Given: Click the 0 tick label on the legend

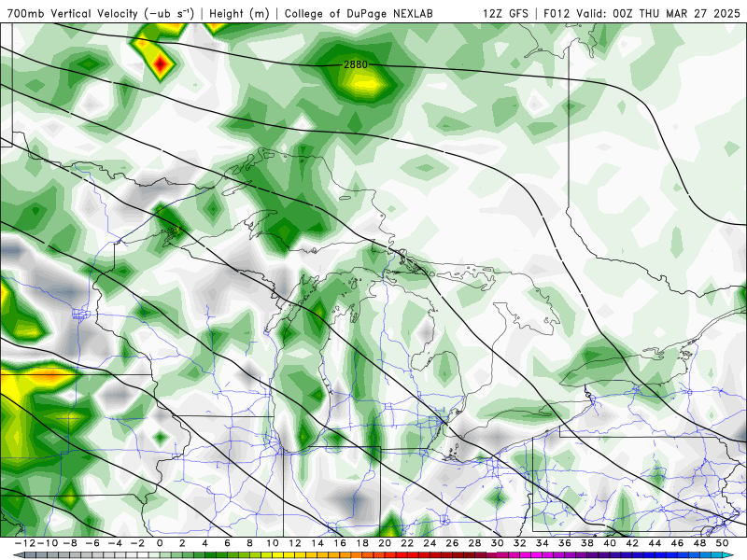Looking at the screenshot, I should coord(160,543).
